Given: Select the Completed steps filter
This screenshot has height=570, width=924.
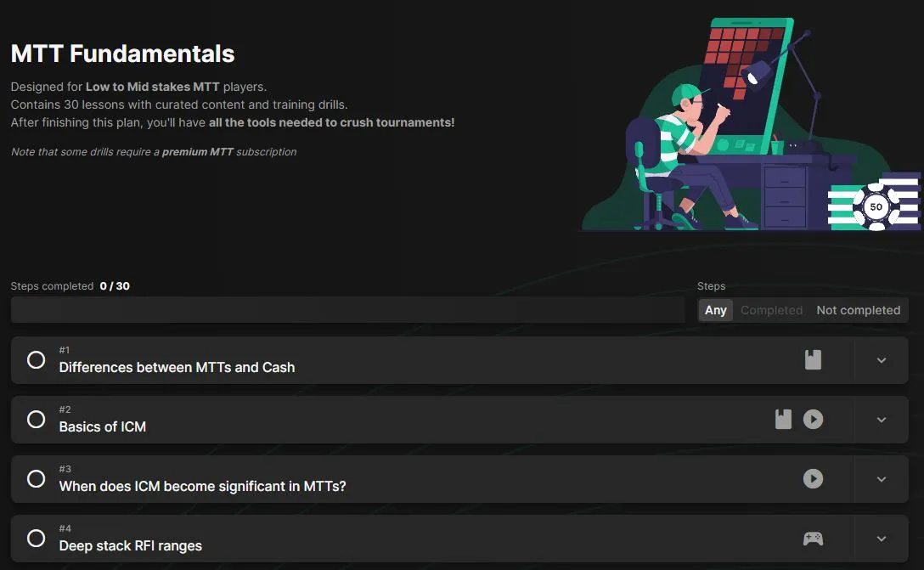Looking at the screenshot, I should click(x=771, y=310).
